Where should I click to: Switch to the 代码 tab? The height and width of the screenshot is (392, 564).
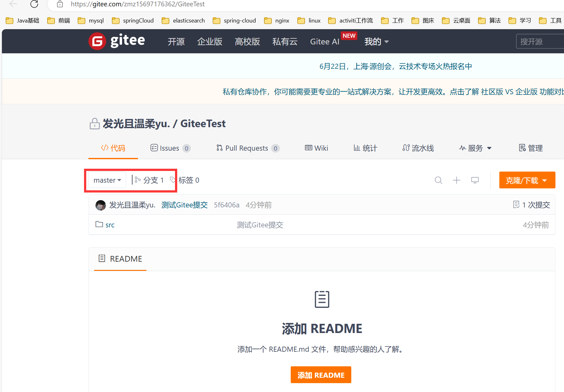point(113,148)
